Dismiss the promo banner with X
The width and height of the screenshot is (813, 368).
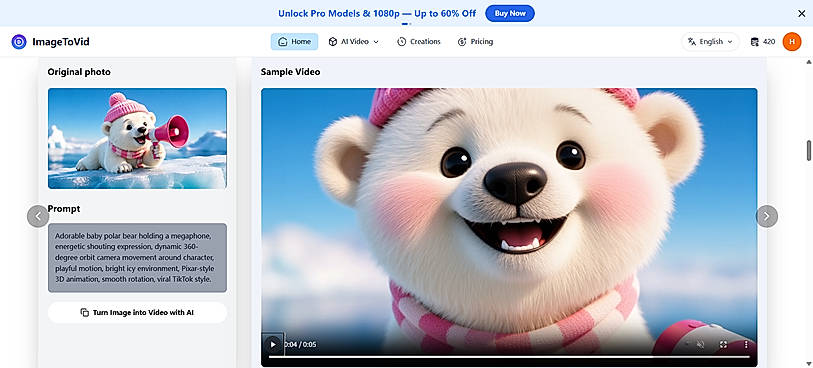(x=802, y=14)
